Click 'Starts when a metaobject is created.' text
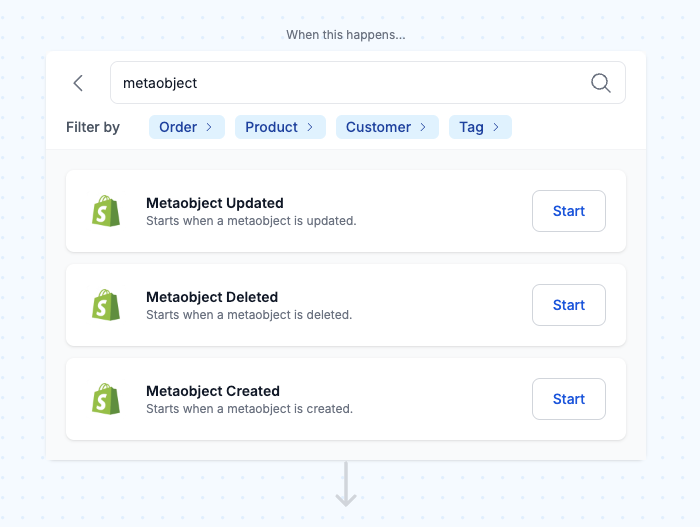Viewport: 700px width, 527px height. [250, 409]
